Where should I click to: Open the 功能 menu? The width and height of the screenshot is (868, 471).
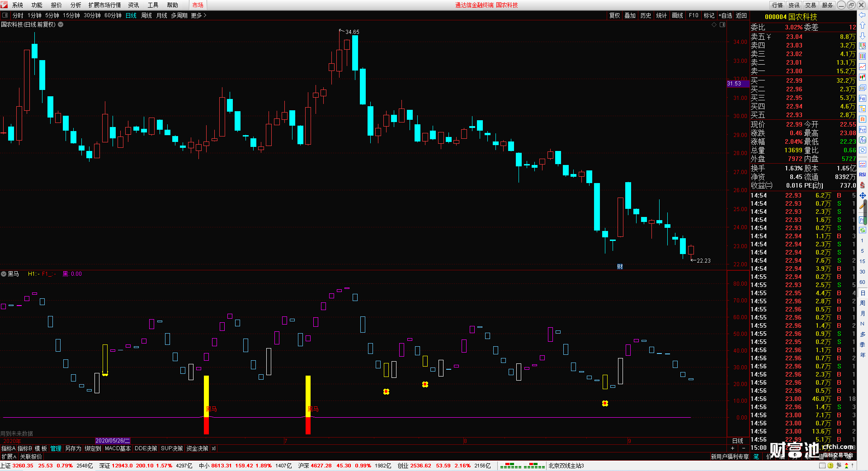click(x=37, y=5)
